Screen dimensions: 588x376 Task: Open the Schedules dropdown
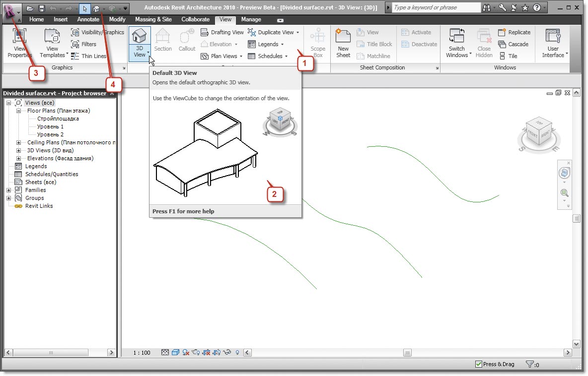(x=286, y=56)
